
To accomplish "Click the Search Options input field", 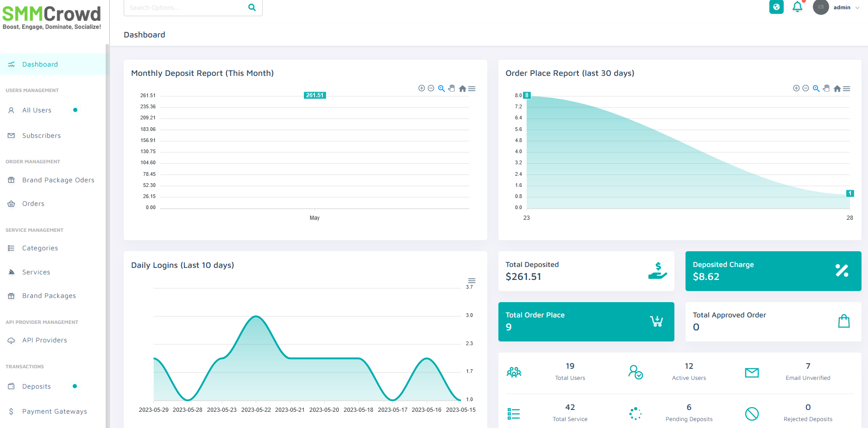I will pyautogui.click(x=185, y=7).
